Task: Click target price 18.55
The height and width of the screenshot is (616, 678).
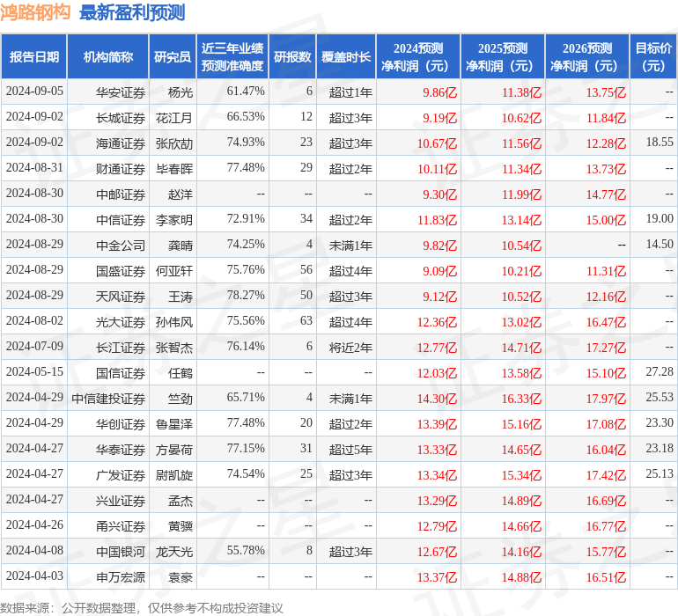Action: pyautogui.click(x=660, y=142)
